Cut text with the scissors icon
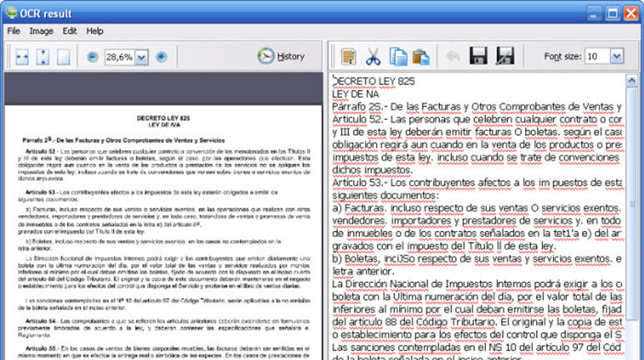 click(x=373, y=57)
